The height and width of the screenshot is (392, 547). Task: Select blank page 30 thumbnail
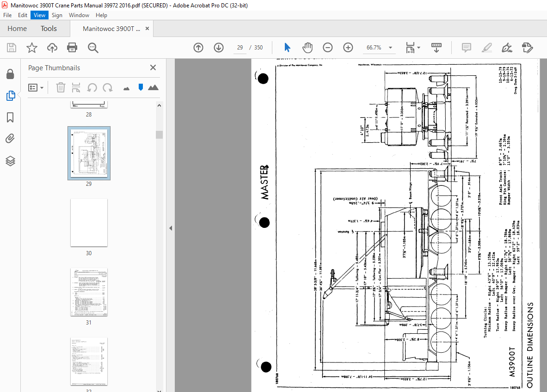[x=89, y=222]
